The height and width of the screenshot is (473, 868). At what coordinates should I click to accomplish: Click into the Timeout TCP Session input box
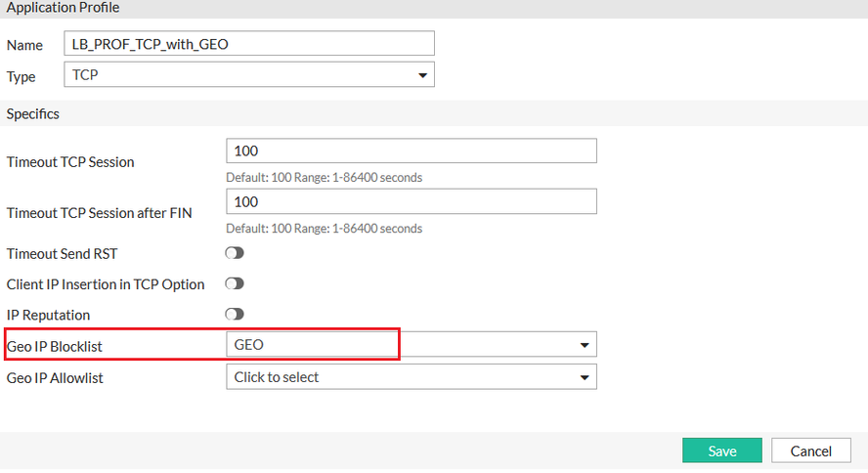click(x=411, y=150)
